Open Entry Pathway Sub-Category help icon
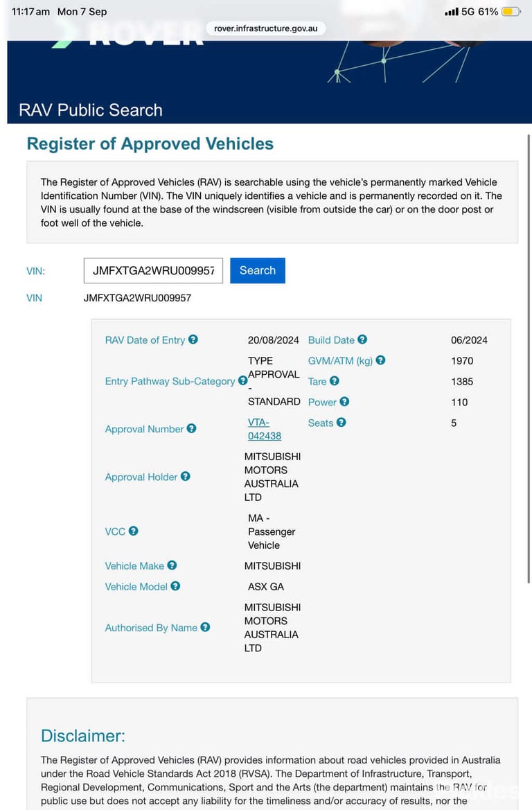The width and height of the screenshot is (532, 810). (242, 380)
